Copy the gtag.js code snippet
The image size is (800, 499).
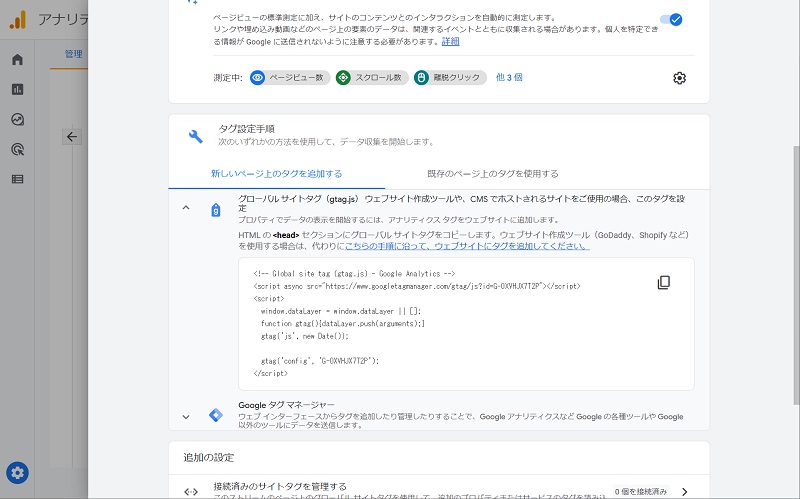[663, 282]
